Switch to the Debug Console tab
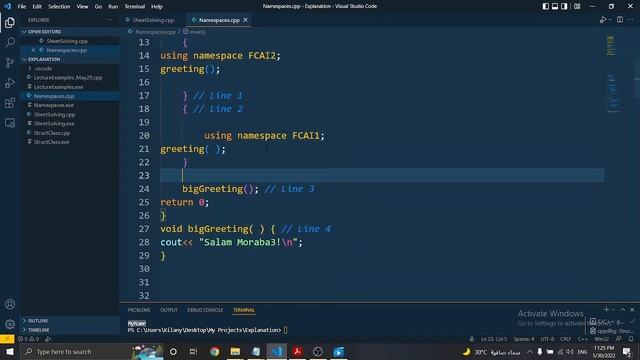Viewport: 640px width, 360px height. (x=205, y=310)
